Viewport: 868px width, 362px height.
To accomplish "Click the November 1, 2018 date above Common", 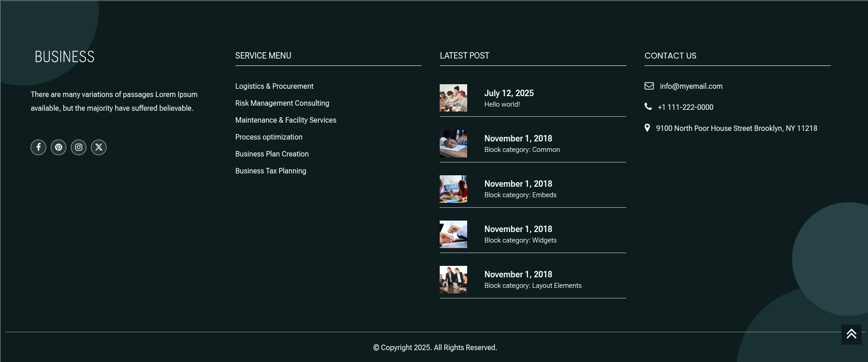I will pos(518,138).
